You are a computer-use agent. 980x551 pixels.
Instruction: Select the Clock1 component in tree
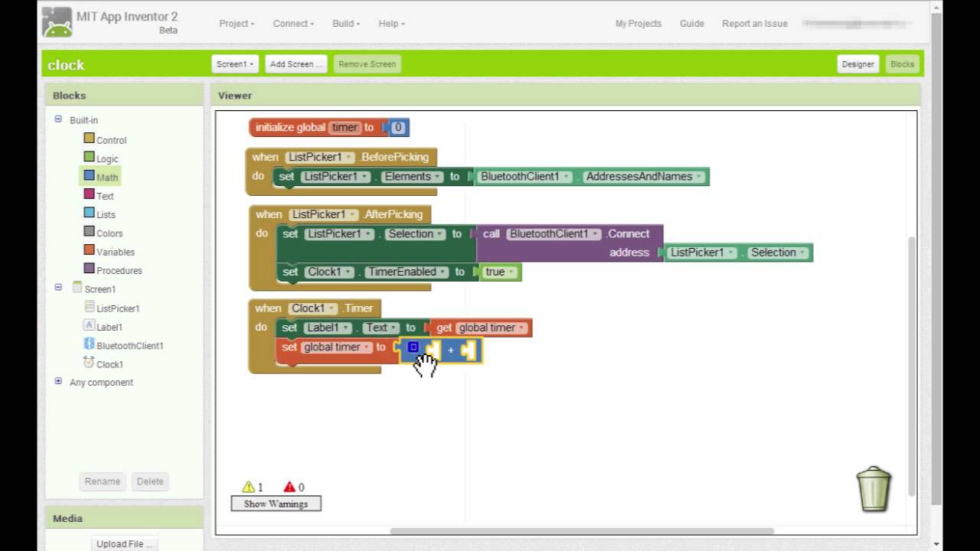coord(109,364)
